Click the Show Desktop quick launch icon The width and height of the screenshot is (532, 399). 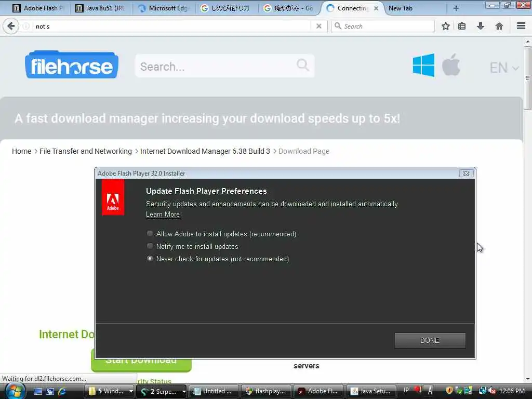[x=37, y=391]
